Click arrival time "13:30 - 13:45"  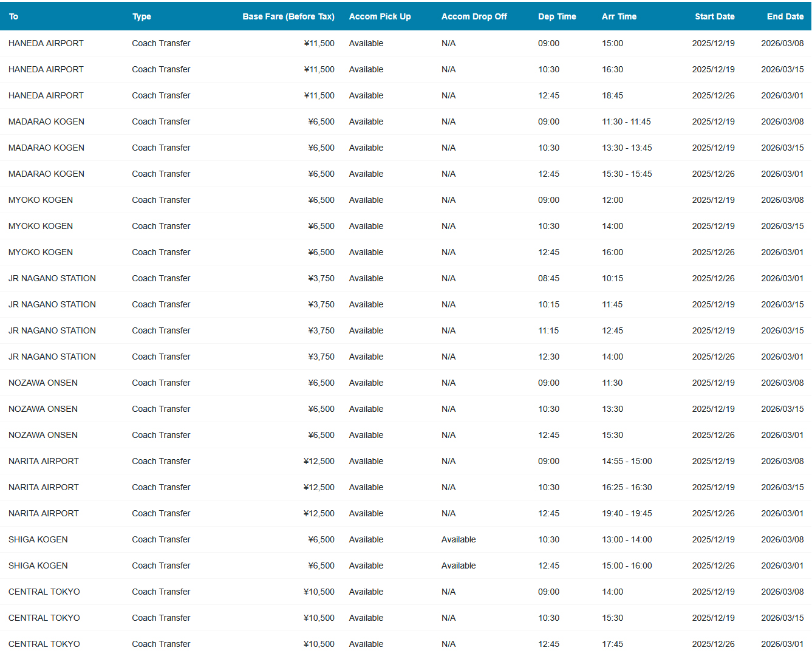(x=627, y=148)
